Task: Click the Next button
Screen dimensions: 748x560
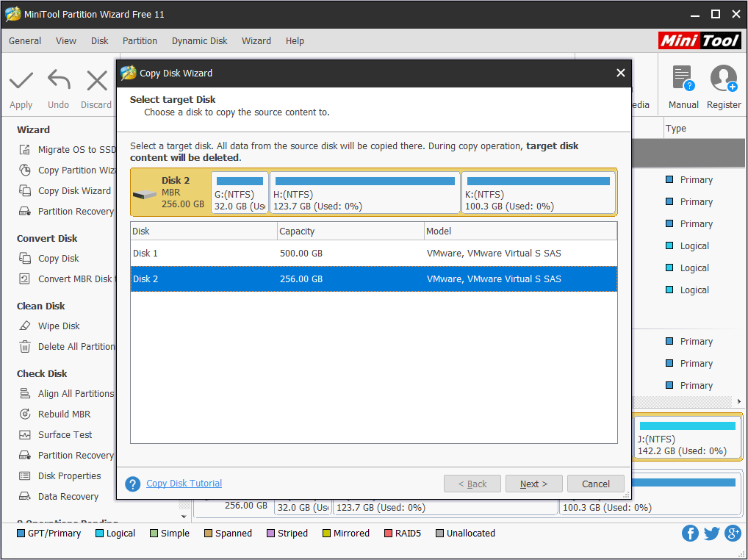Action: point(533,484)
